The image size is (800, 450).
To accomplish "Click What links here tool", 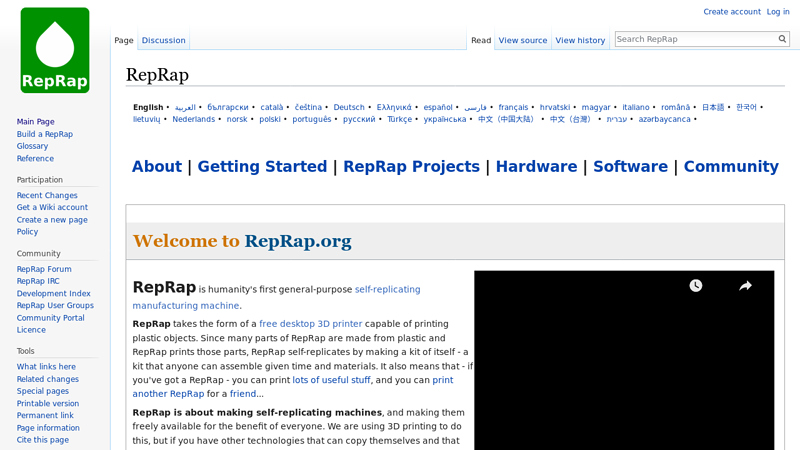I will tap(46, 366).
